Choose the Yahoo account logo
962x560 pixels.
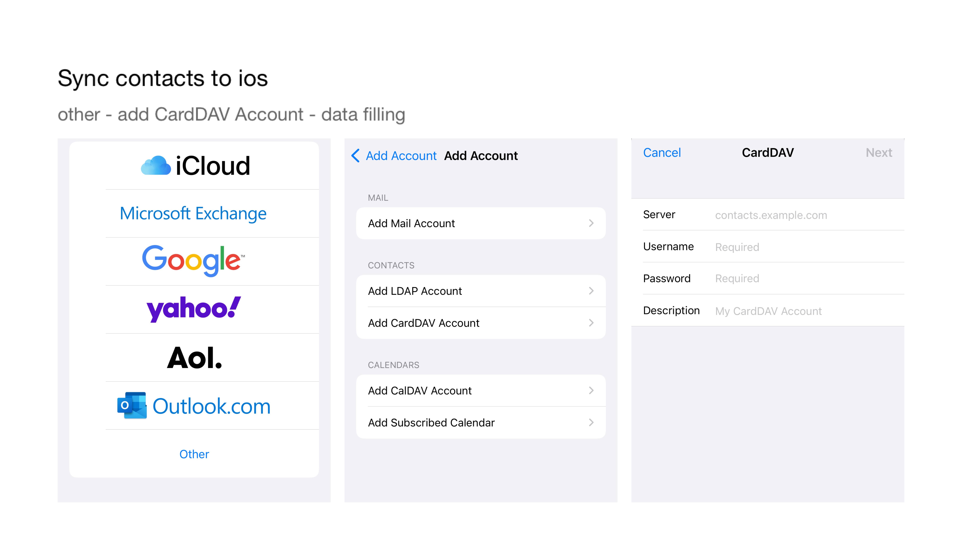(x=194, y=309)
